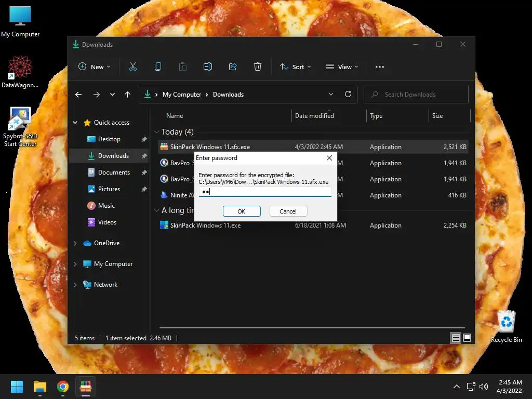Open network status icon in tray
The image size is (532, 399).
point(471,387)
